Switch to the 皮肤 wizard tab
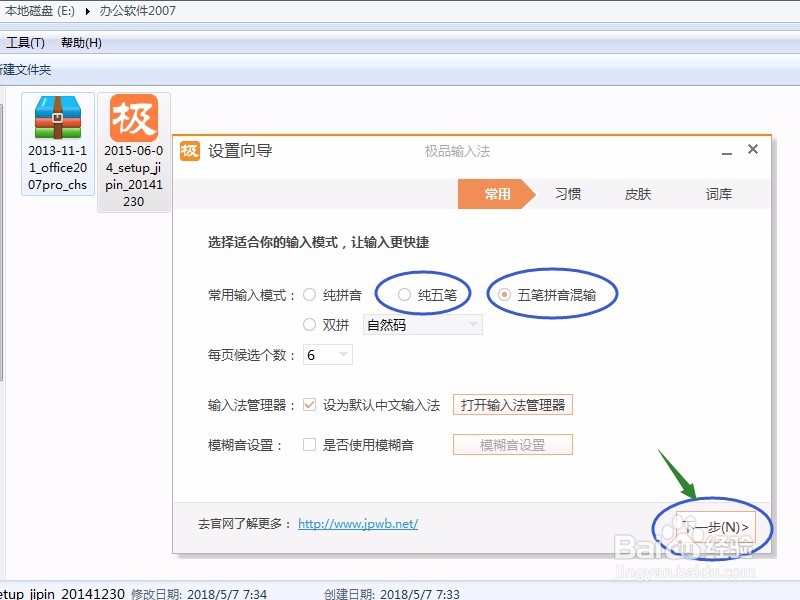The height and width of the screenshot is (600, 800). click(638, 194)
